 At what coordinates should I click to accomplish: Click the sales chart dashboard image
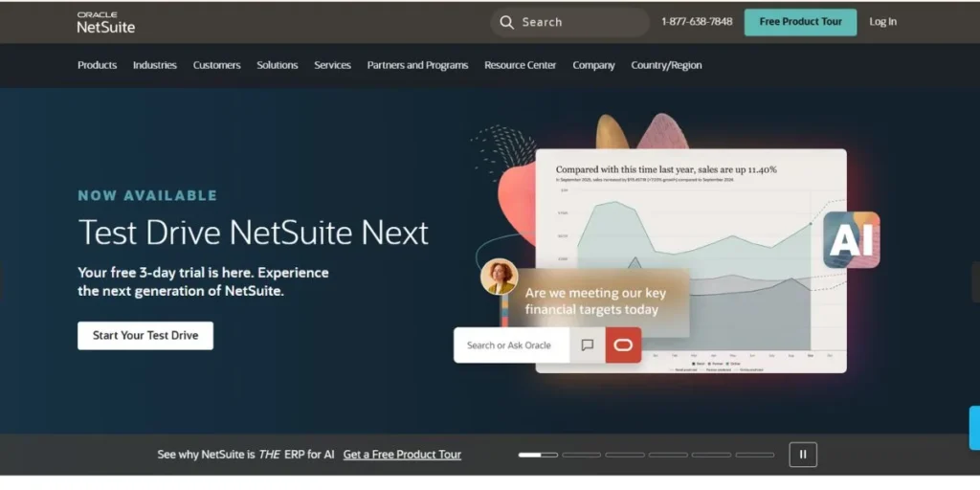click(x=691, y=260)
